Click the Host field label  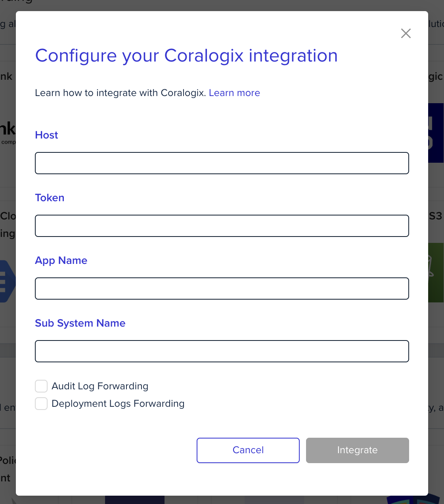(46, 135)
